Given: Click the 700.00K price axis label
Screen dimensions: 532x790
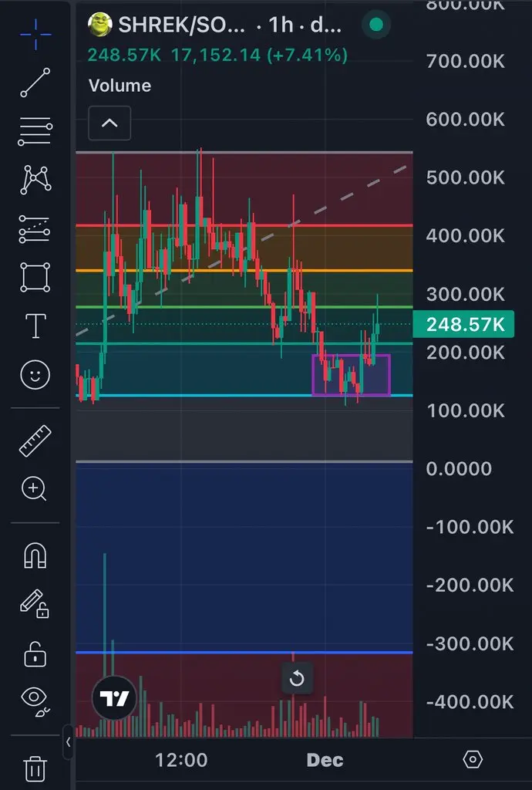Looking at the screenshot, I should (x=466, y=62).
